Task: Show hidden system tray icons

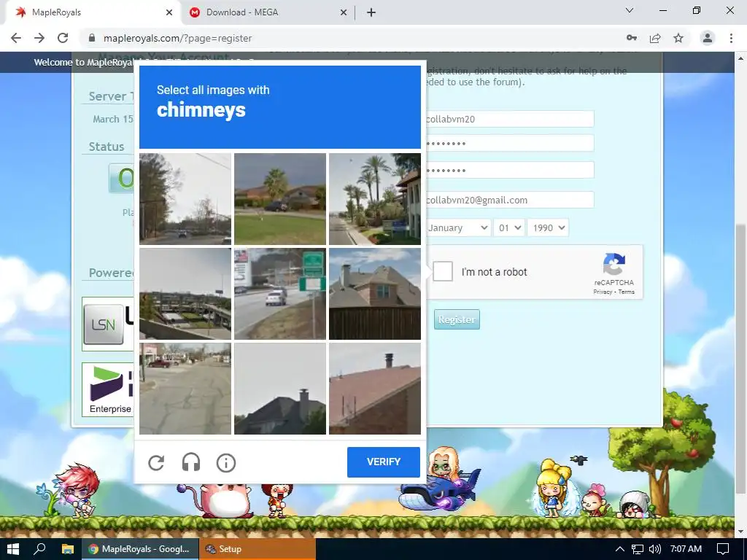Action: pos(620,549)
